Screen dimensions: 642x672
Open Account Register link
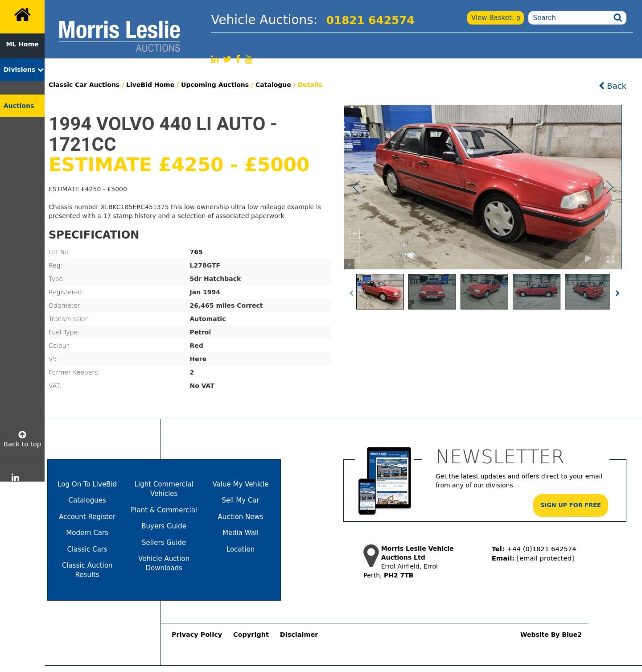87,517
